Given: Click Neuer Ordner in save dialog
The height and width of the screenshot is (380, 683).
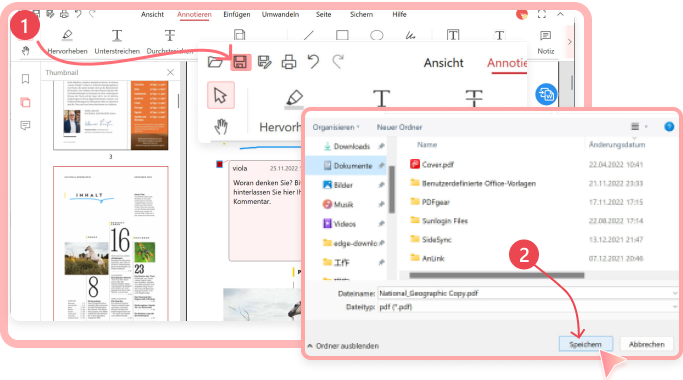Looking at the screenshot, I should coord(399,127).
